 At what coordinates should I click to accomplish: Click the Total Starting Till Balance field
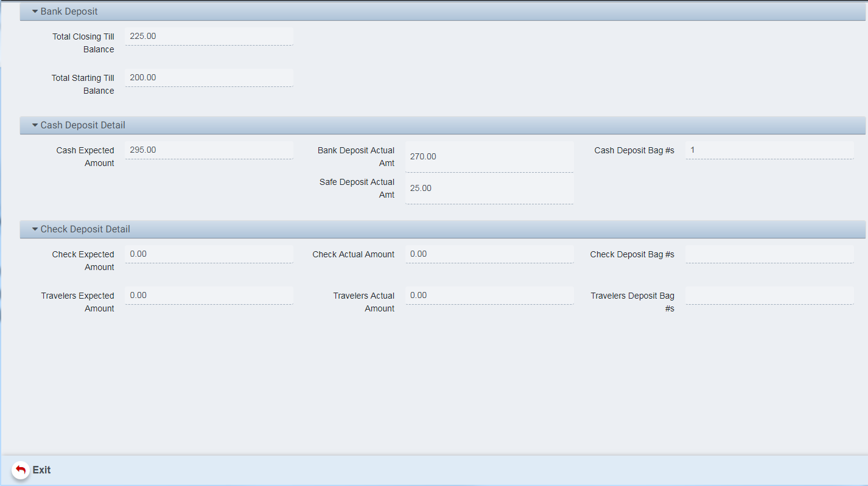tap(209, 78)
